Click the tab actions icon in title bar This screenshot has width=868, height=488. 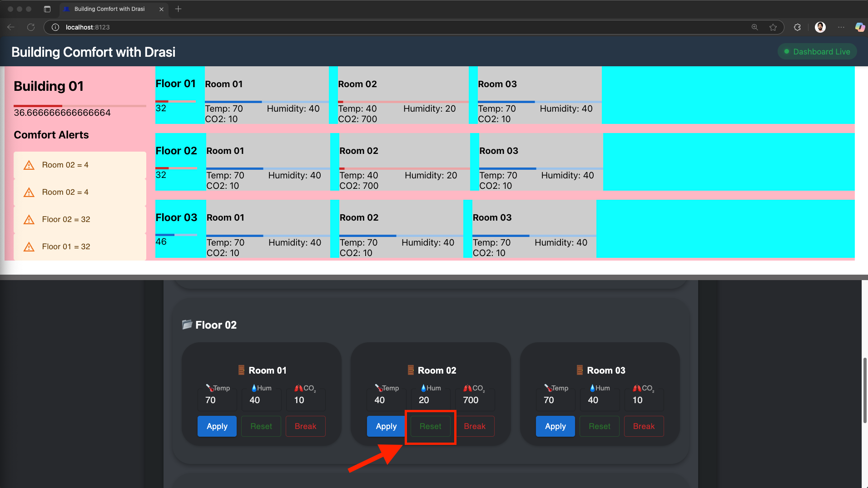tap(47, 9)
